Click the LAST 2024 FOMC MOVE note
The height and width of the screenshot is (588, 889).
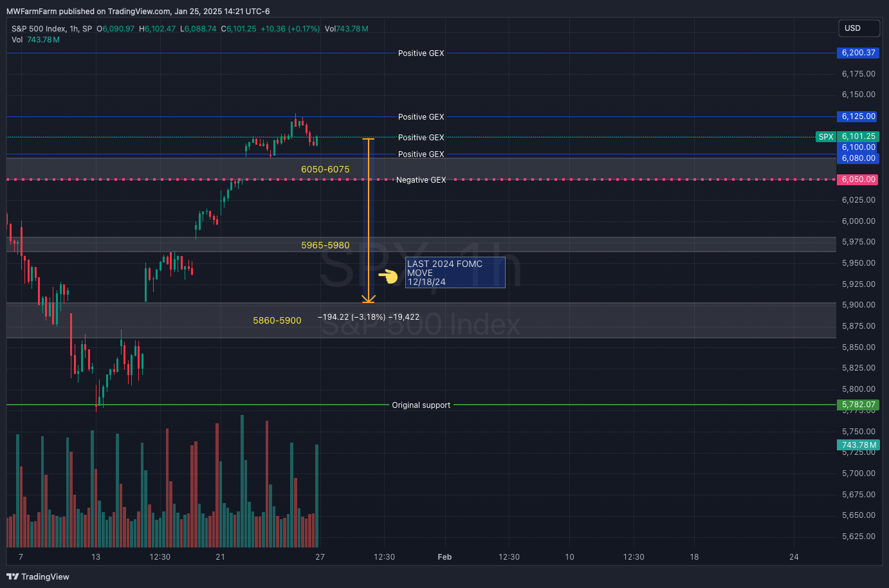455,273
